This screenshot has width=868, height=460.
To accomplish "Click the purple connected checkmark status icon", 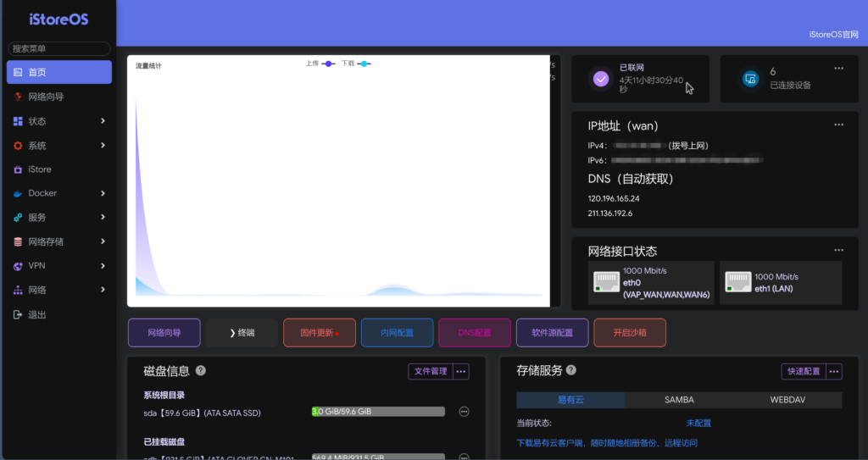I will (601, 79).
